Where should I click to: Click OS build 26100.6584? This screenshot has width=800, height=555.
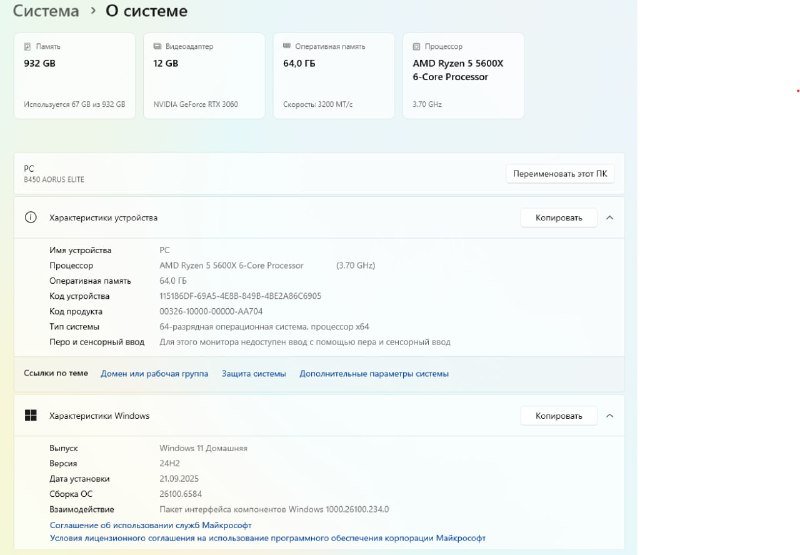tap(181, 494)
